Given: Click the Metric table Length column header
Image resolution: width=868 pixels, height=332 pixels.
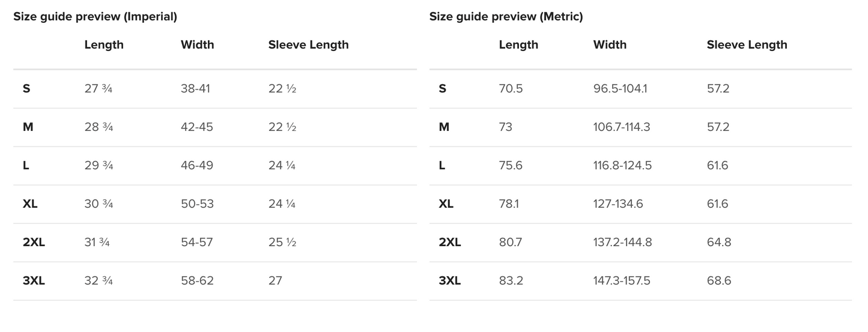Looking at the screenshot, I should [x=518, y=44].
